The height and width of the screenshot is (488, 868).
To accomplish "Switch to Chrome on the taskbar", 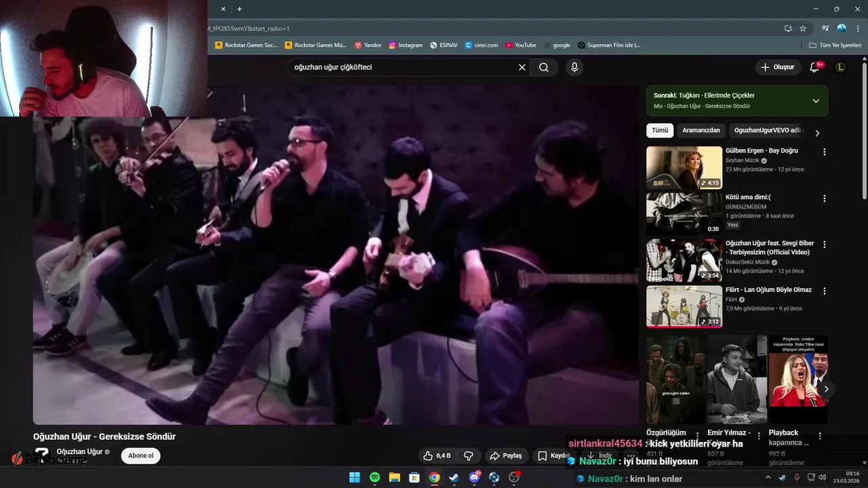I will 434,477.
